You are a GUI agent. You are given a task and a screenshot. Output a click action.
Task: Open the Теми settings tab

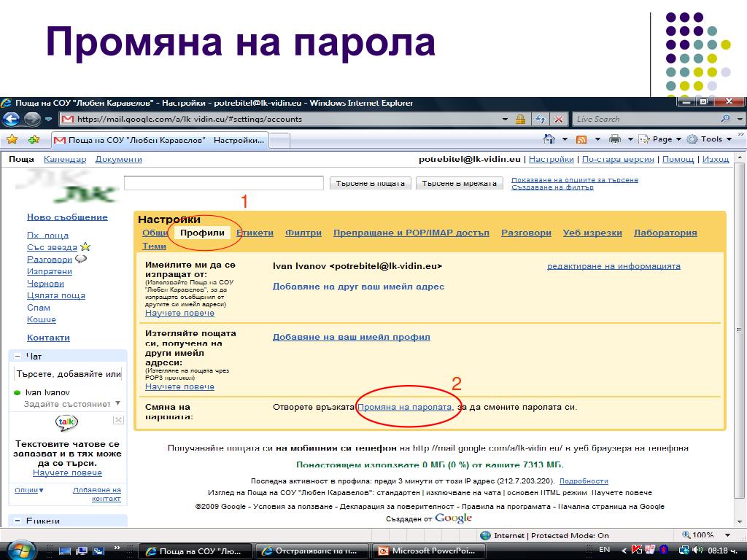(x=154, y=246)
